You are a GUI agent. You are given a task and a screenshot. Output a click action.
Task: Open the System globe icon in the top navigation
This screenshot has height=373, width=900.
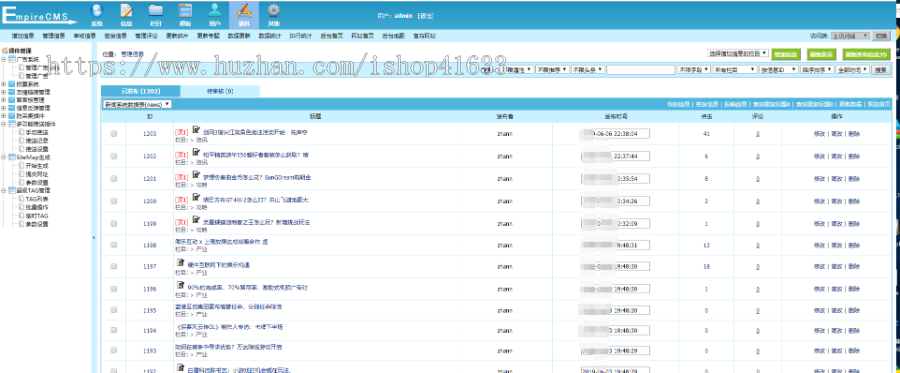(x=97, y=11)
